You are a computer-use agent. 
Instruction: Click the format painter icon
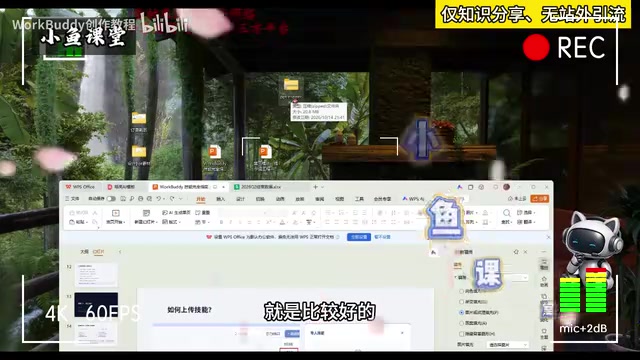point(95,222)
